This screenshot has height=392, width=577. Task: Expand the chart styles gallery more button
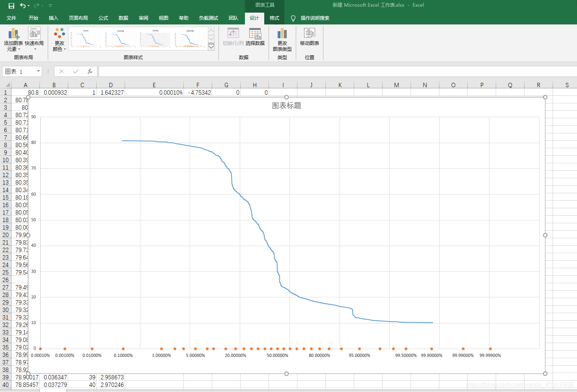point(211,47)
